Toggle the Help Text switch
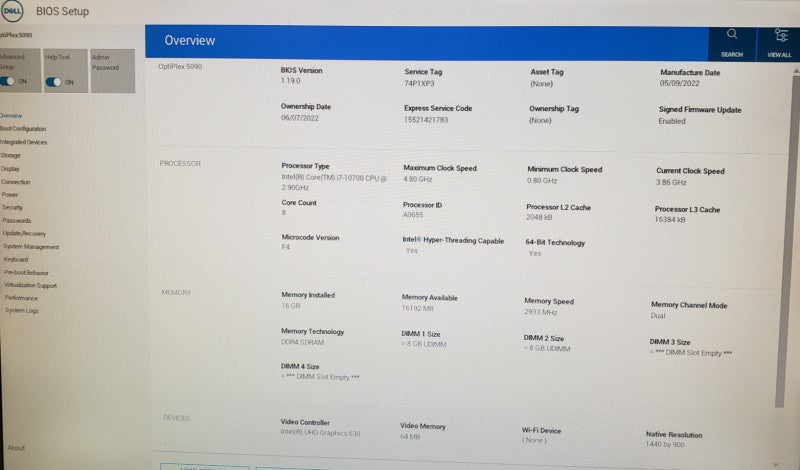The image size is (800, 470). (53, 82)
